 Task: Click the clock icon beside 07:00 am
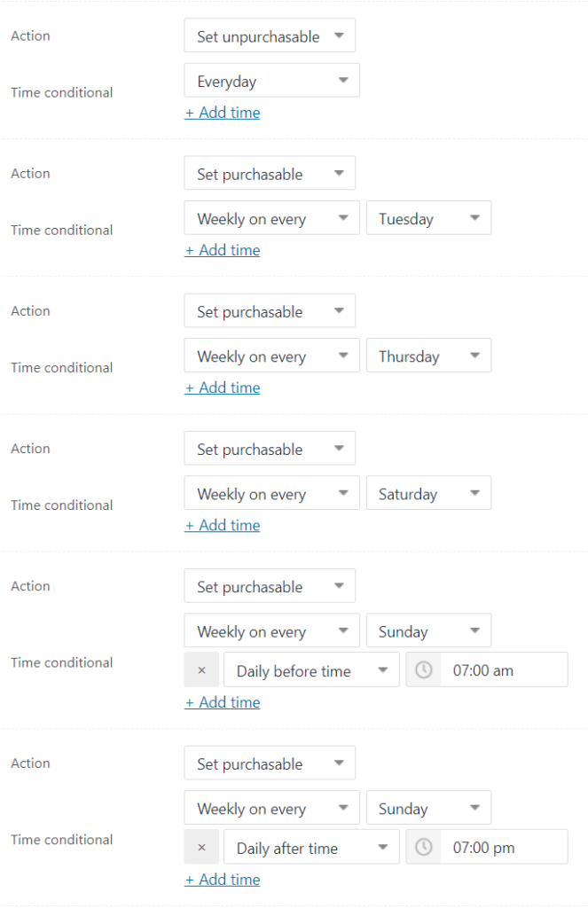(x=423, y=669)
